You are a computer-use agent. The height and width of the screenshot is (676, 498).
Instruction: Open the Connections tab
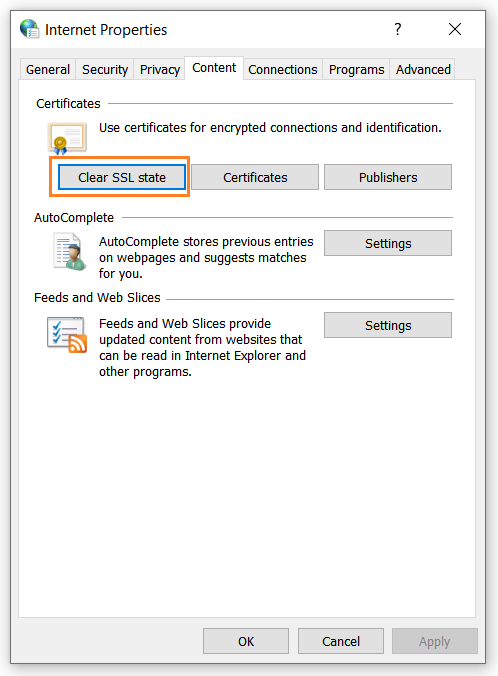click(x=282, y=69)
